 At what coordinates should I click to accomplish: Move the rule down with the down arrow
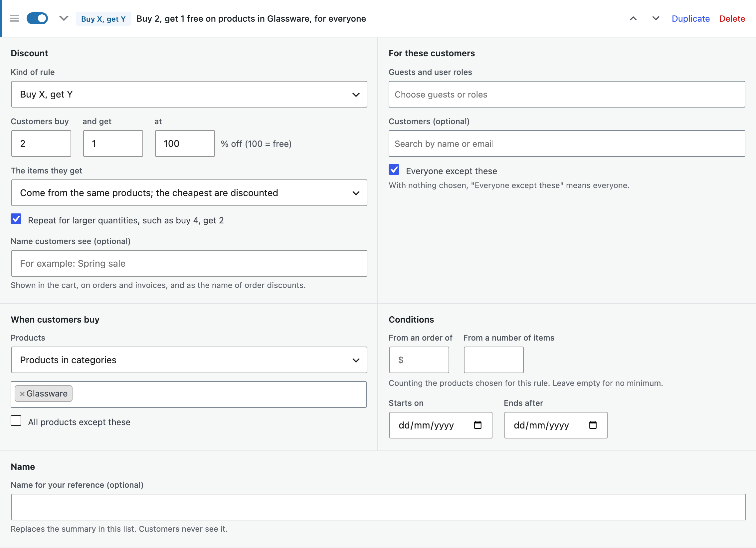pos(656,19)
